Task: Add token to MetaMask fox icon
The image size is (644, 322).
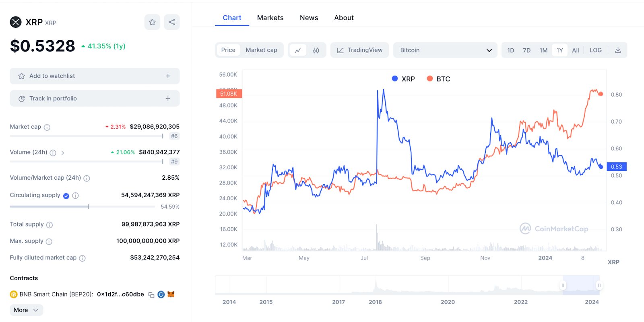Action: (171, 294)
